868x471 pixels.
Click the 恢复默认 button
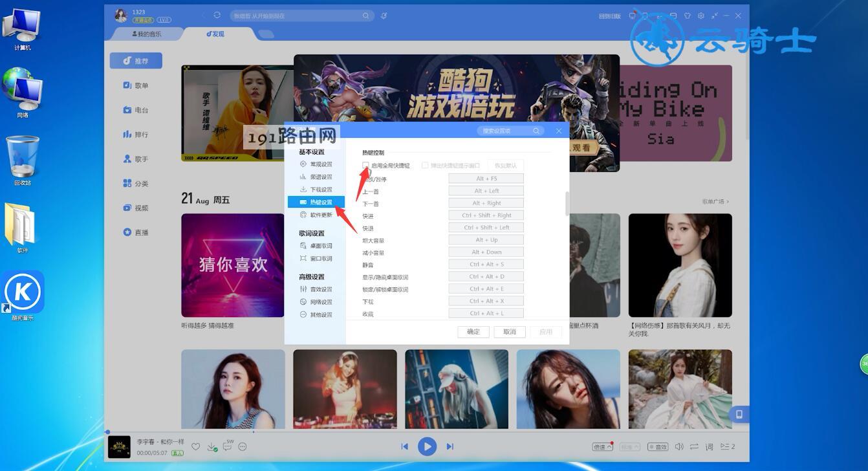click(506, 166)
